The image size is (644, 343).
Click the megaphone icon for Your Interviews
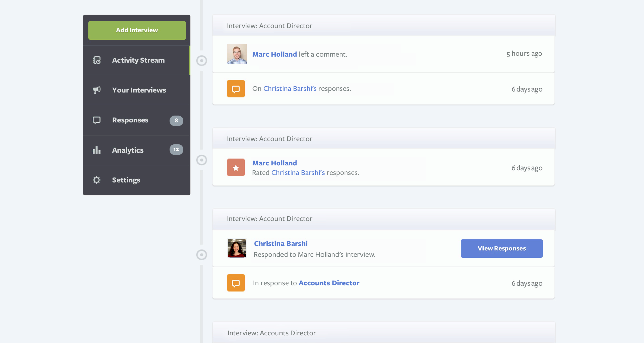[x=97, y=90]
